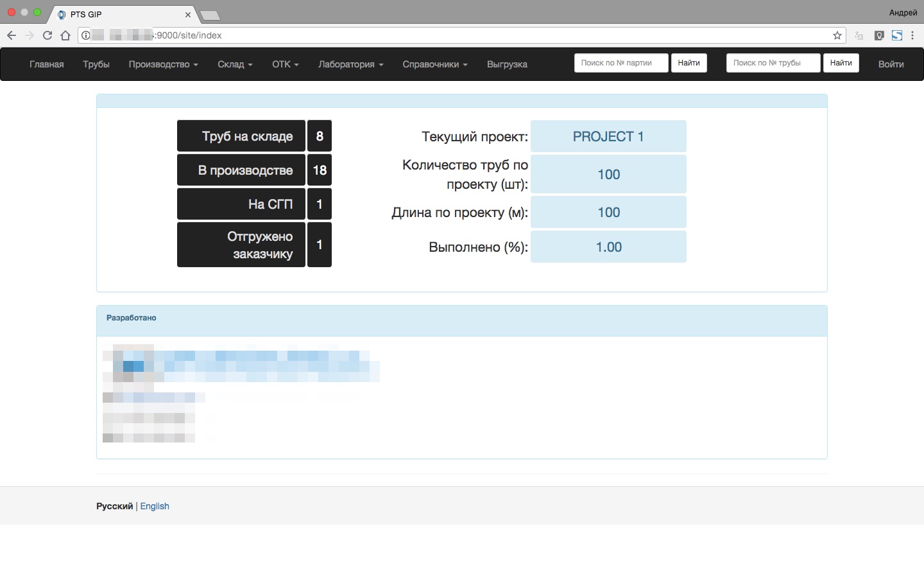View site info icon in address bar
The height and width of the screenshot is (578, 924).
pyautogui.click(x=86, y=35)
